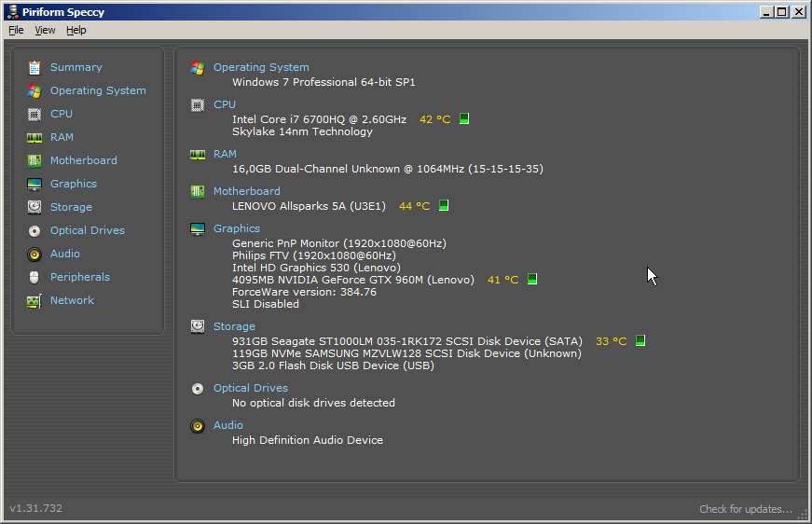Open the View menu
This screenshot has height=524, width=812.
tap(45, 30)
